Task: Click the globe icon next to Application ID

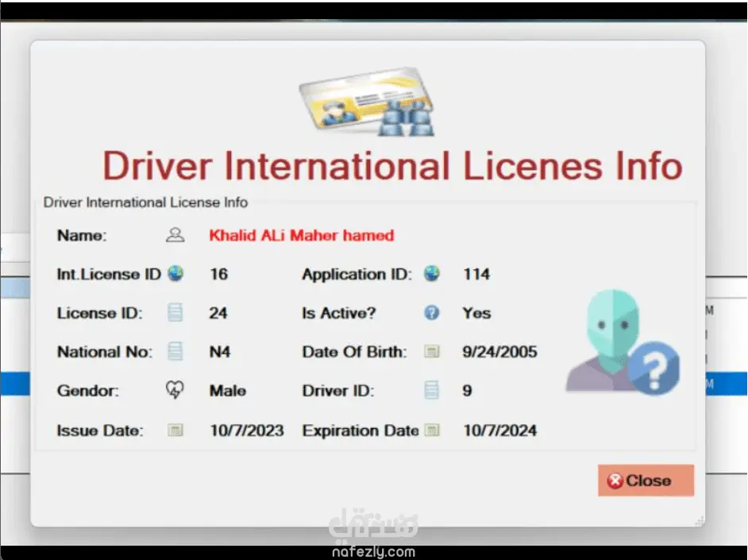Action: click(431, 274)
